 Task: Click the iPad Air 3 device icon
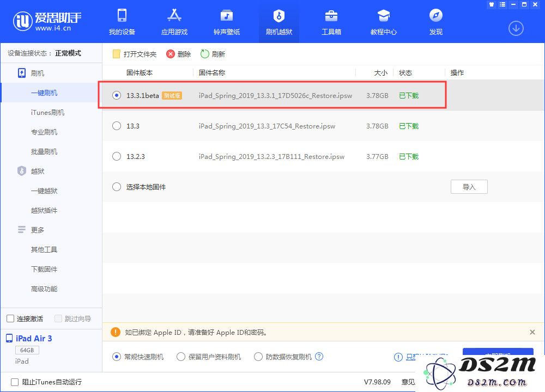click(x=9, y=338)
